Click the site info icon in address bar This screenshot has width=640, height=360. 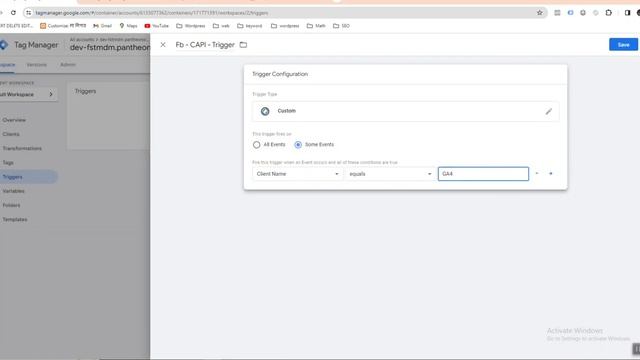point(28,13)
